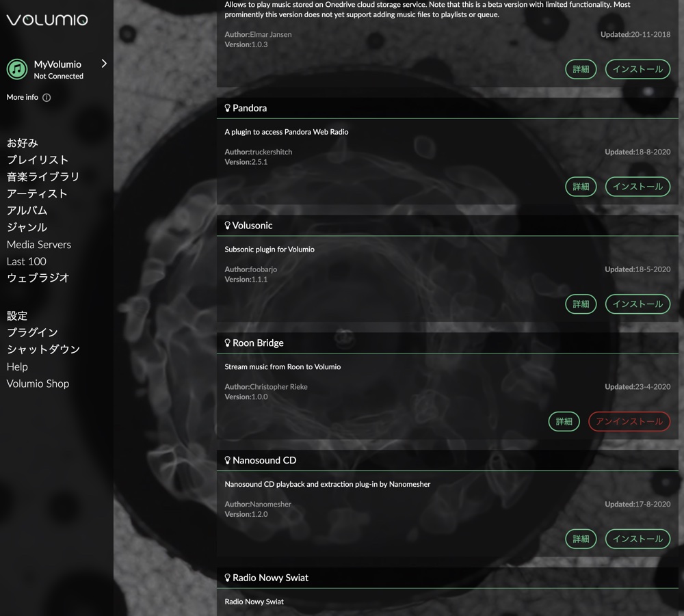This screenshot has width=684, height=616.
Task: Install the Pandora plugin
Action: pos(637,187)
